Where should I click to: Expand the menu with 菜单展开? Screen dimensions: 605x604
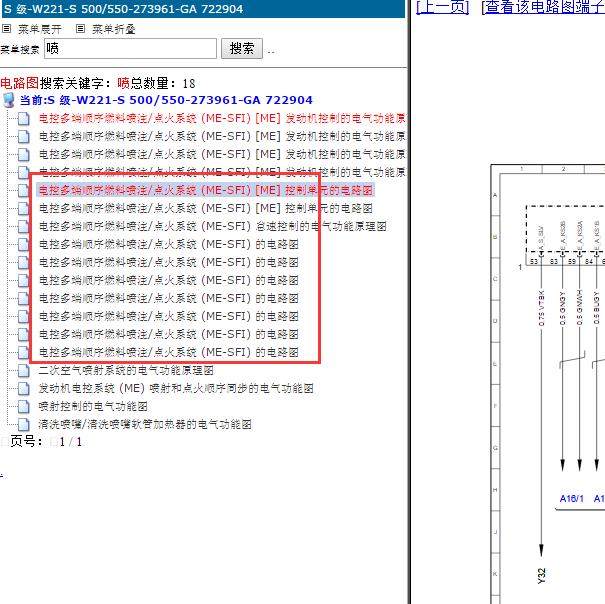click(39, 29)
